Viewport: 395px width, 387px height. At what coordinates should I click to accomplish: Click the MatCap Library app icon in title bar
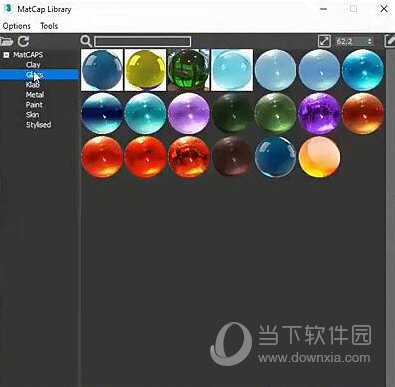(x=8, y=9)
